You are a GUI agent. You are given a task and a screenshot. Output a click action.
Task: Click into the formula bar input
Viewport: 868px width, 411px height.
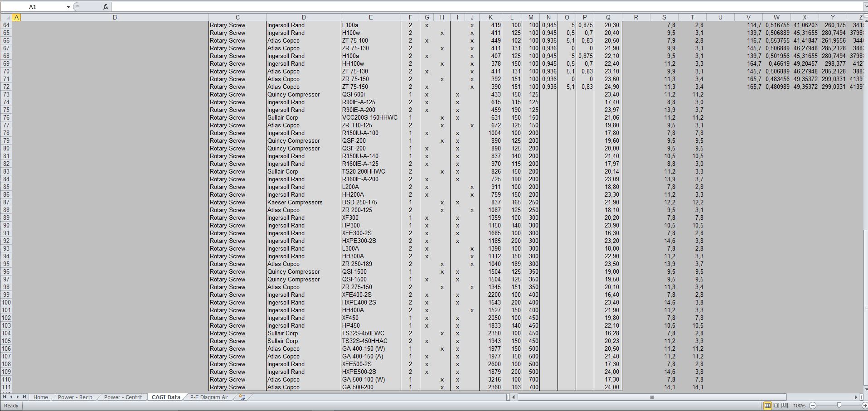(487, 7)
